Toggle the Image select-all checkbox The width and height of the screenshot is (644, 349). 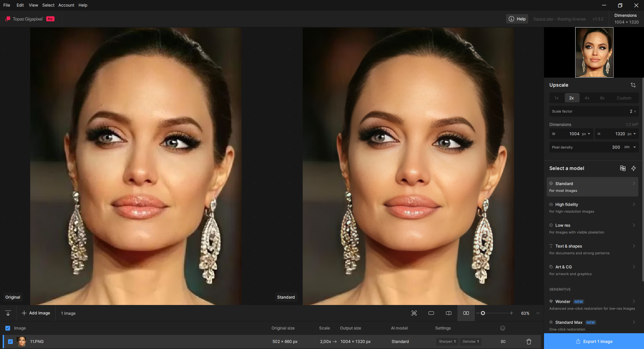tap(8, 328)
